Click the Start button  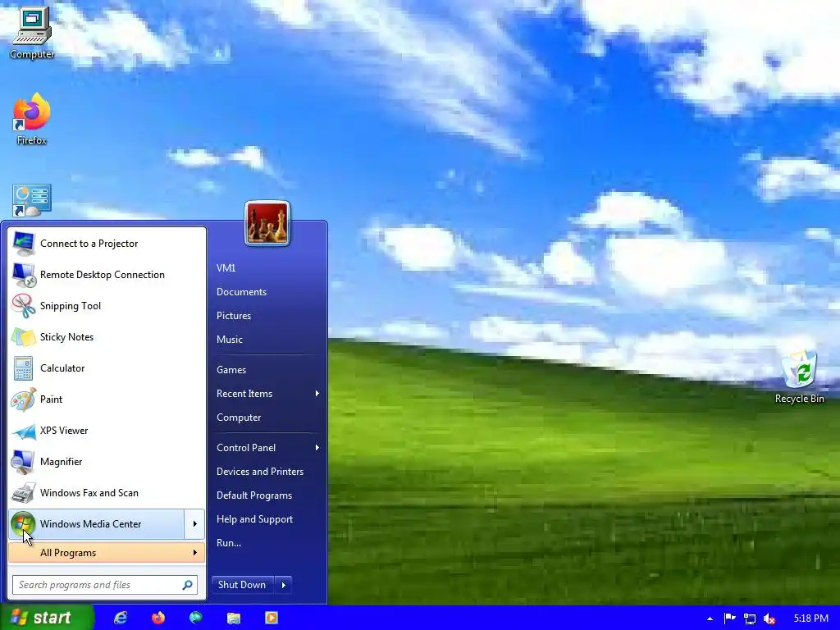(47, 618)
